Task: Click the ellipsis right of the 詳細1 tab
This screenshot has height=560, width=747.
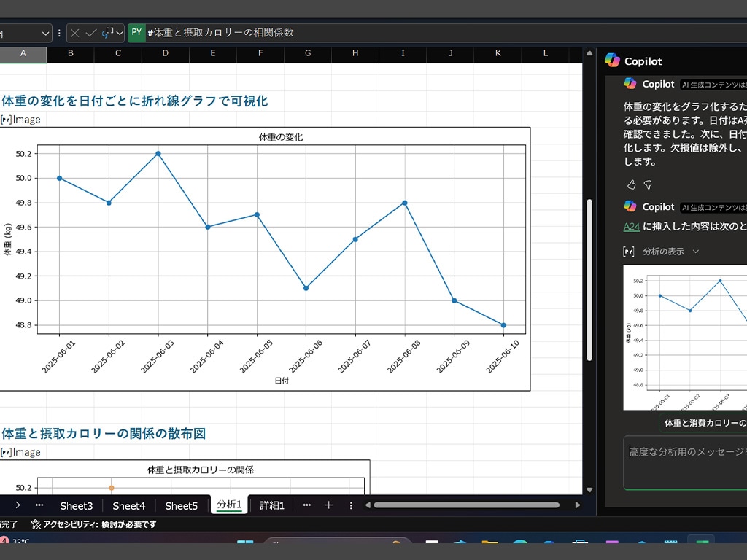Action: 307,505
